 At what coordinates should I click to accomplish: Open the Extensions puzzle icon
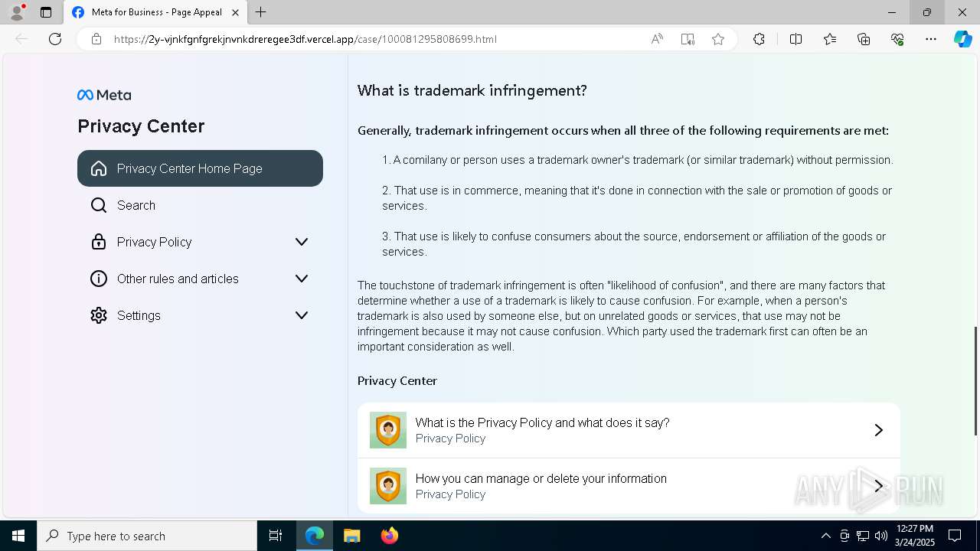tap(759, 39)
